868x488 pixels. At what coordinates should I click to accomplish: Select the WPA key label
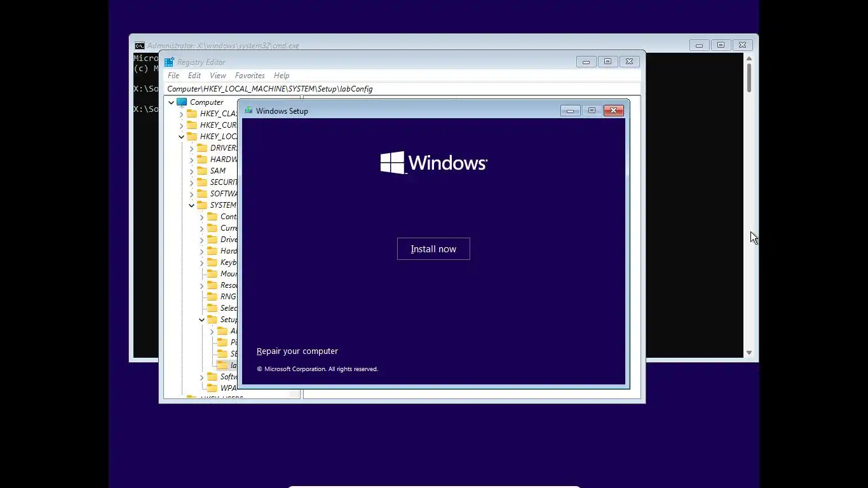(228, 388)
